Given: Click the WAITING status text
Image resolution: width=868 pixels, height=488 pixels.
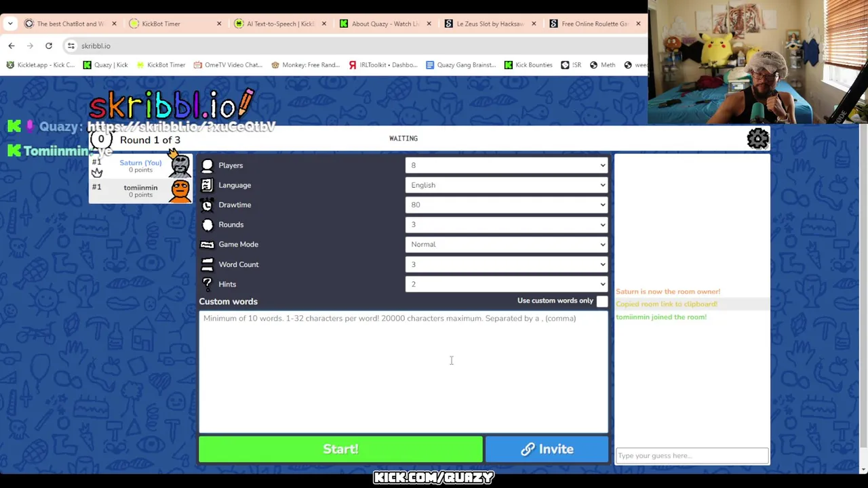Looking at the screenshot, I should point(403,138).
